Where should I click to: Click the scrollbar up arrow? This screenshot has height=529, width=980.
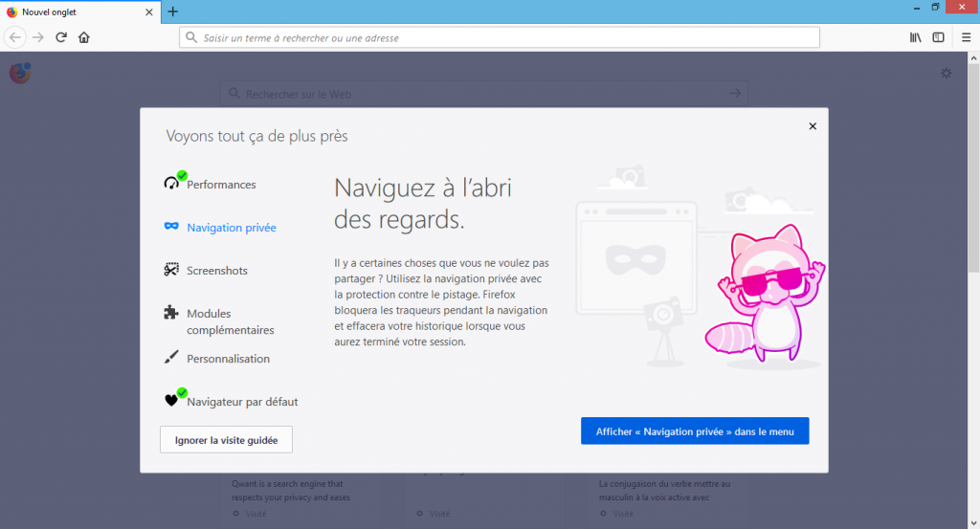coord(973,57)
